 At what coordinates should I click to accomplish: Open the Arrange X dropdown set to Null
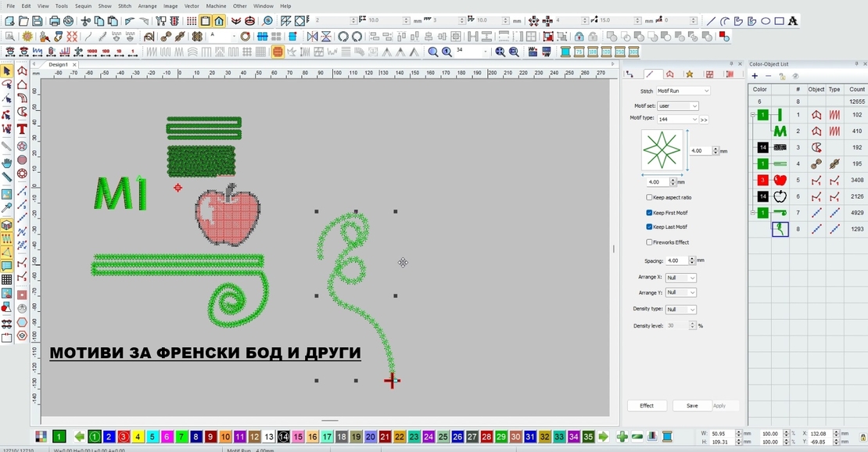pyautogui.click(x=679, y=277)
